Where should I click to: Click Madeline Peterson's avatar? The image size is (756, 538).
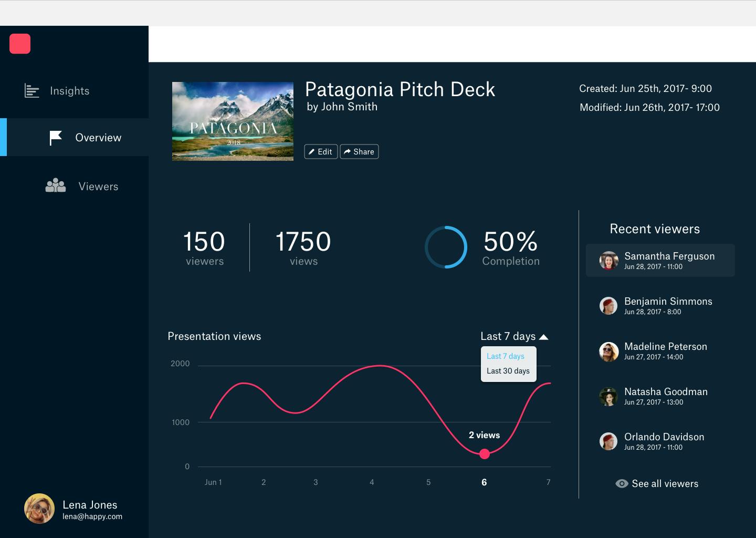pyautogui.click(x=609, y=351)
